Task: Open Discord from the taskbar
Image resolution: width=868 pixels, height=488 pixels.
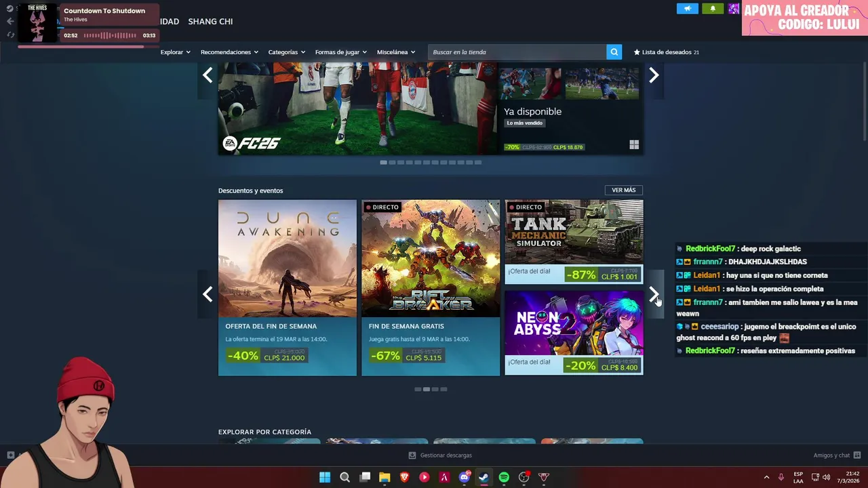Action: tap(465, 477)
